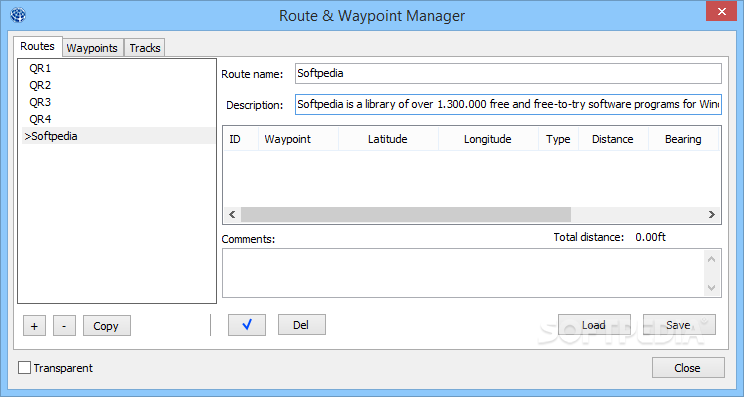The width and height of the screenshot is (744, 397).
Task: Open the Waypoints tab
Action: click(92, 48)
